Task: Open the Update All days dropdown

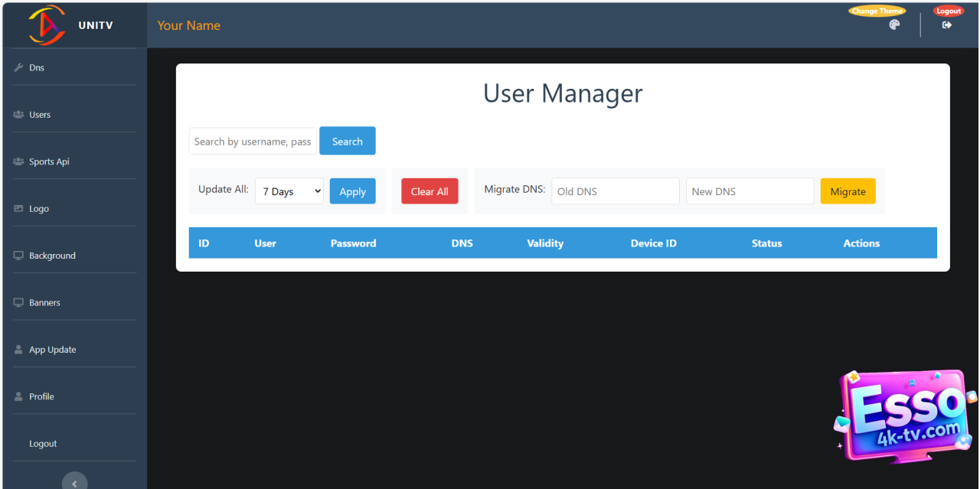Action: coord(289,191)
